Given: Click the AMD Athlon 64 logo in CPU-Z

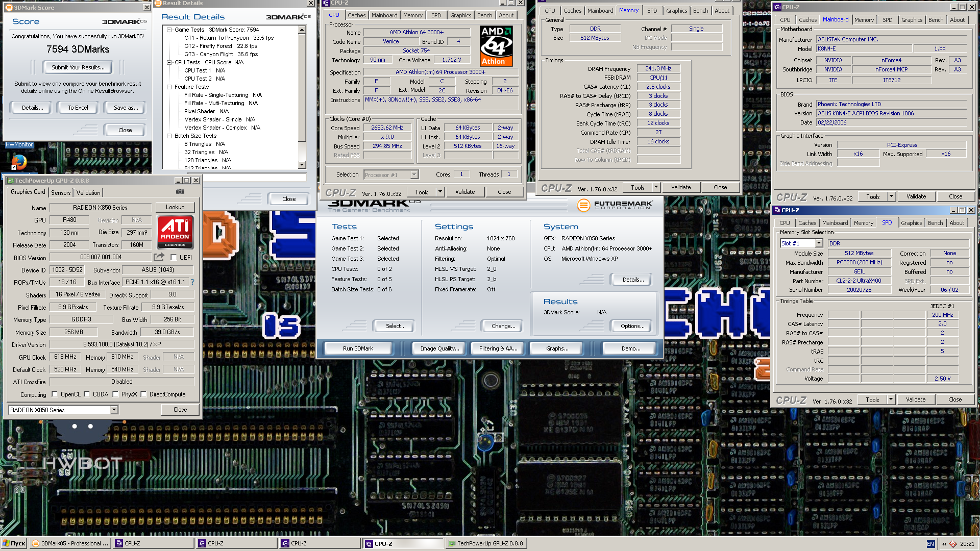Looking at the screenshot, I should click(496, 46).
